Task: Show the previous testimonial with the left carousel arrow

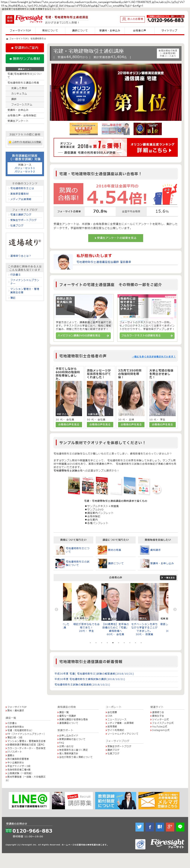Action: pyautogui.click(x=56, y=609)
